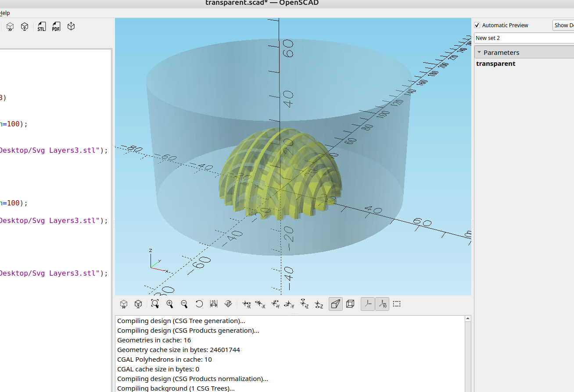Click the transparent parameter label
The image size is (574, 392).
495,63
